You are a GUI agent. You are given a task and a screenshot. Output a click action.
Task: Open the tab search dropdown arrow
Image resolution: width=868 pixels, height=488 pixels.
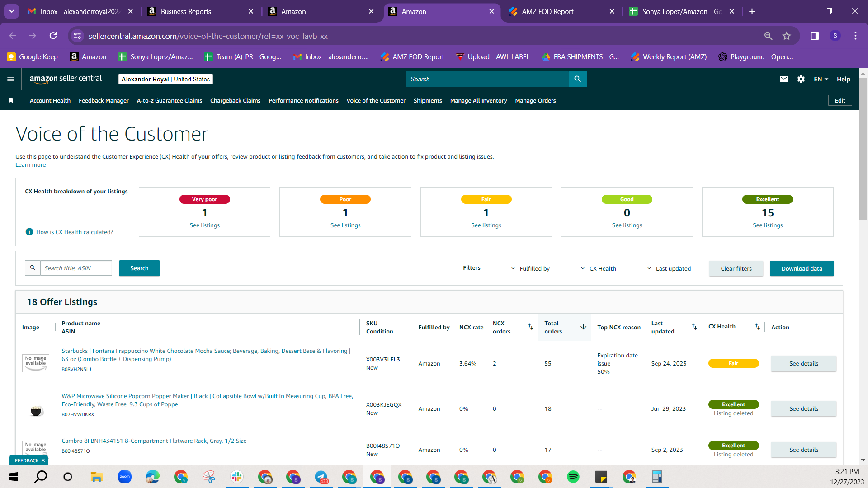[11, 11]
